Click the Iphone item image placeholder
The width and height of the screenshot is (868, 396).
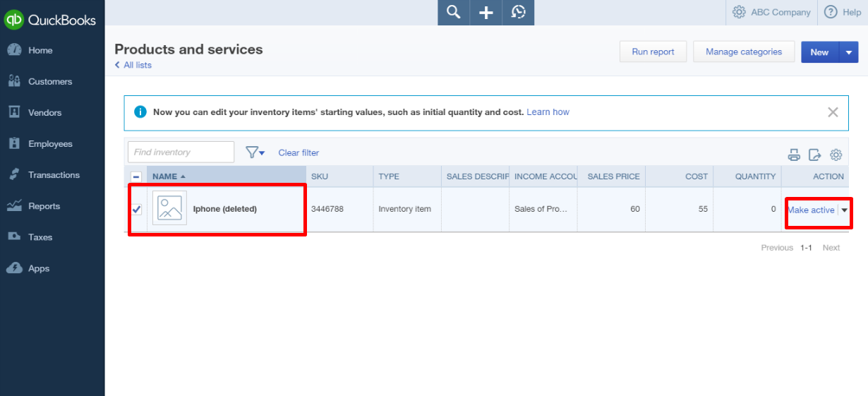click(169, 208)
